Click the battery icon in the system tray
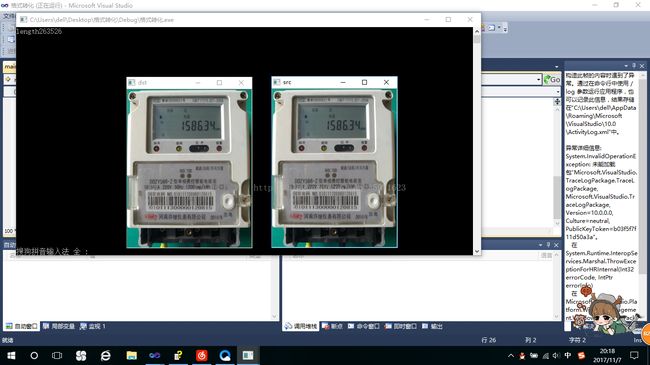The width and height of the screenshot is (650, 365). coord(534,355)
